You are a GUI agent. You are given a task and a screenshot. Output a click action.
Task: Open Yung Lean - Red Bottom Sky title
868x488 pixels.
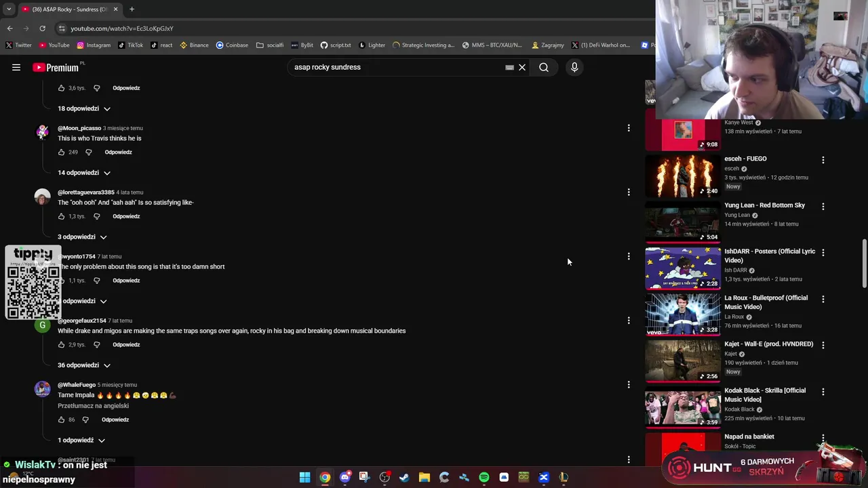click(x=764, y=205)
